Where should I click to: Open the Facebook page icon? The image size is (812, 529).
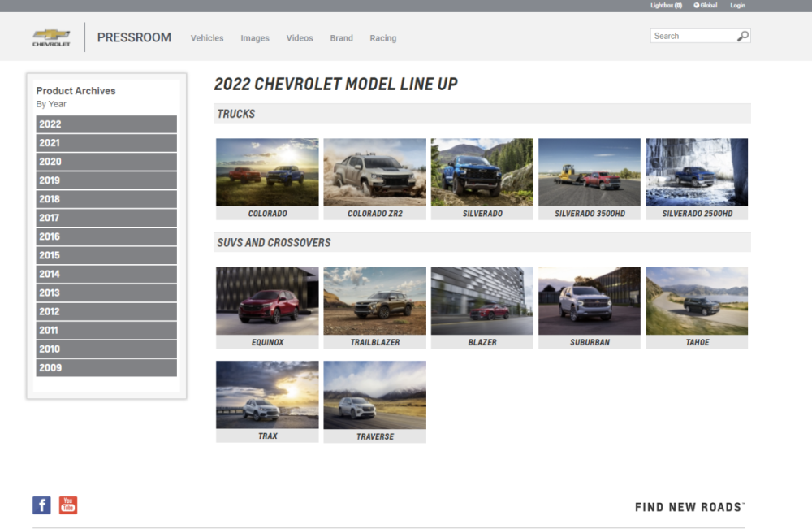pos(41,505)
